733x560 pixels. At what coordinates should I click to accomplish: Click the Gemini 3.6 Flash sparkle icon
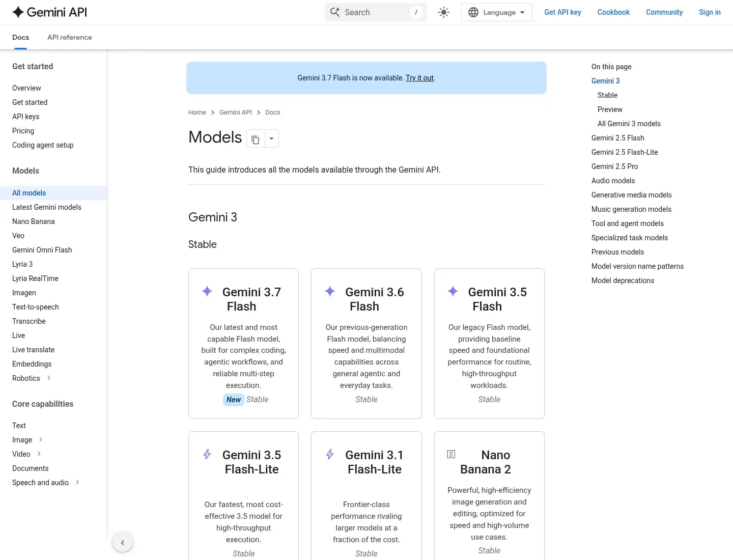[x=330, y=291]
